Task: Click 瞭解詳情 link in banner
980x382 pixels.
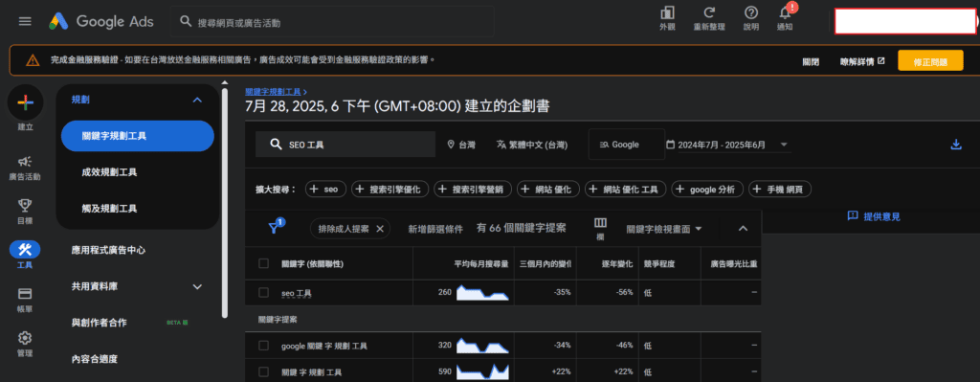Action: click(862, 61)
